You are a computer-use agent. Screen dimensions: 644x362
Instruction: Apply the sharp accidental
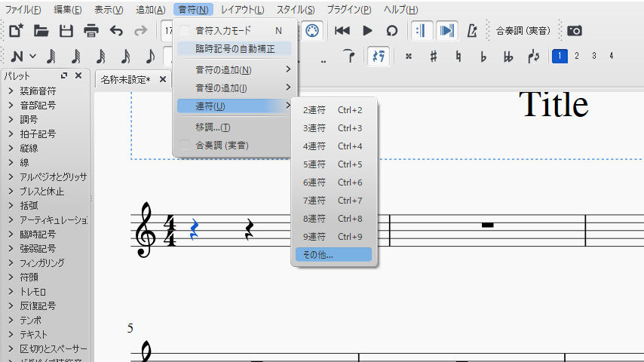[434, 57]
